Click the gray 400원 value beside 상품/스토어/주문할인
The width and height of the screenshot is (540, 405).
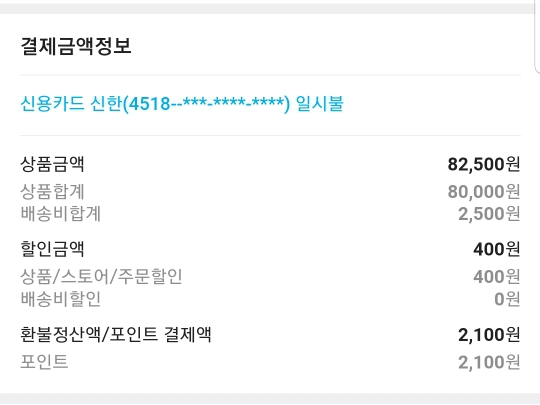(496, 277)
